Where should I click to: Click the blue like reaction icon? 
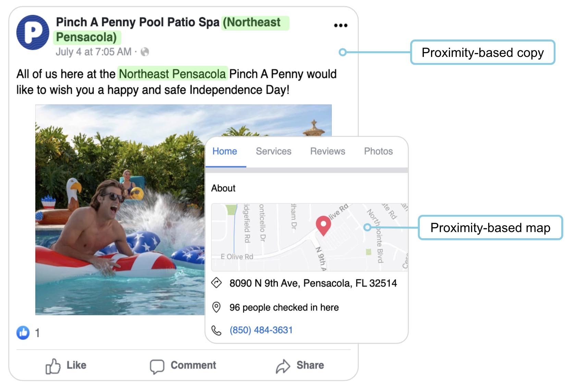23,332
